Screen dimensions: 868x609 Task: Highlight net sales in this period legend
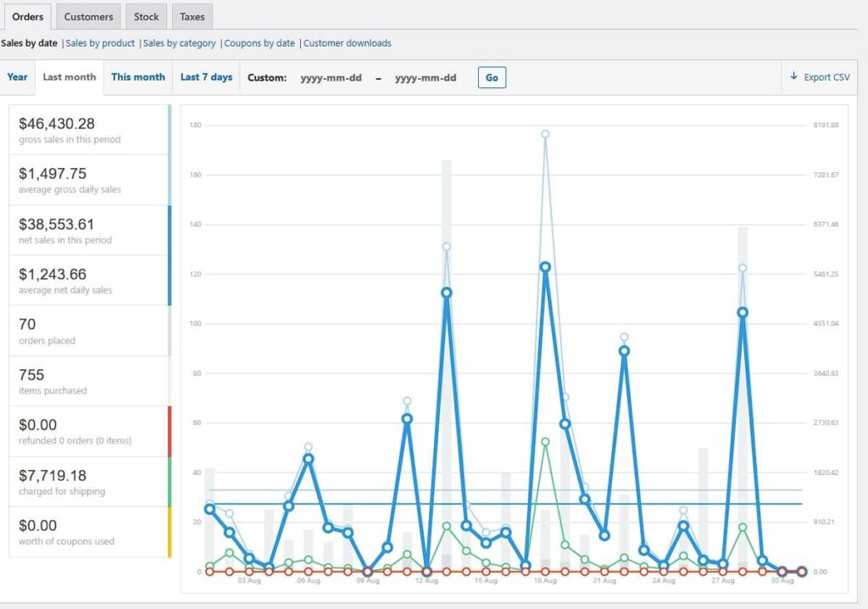pyautogui.click(x=89, y=230)
